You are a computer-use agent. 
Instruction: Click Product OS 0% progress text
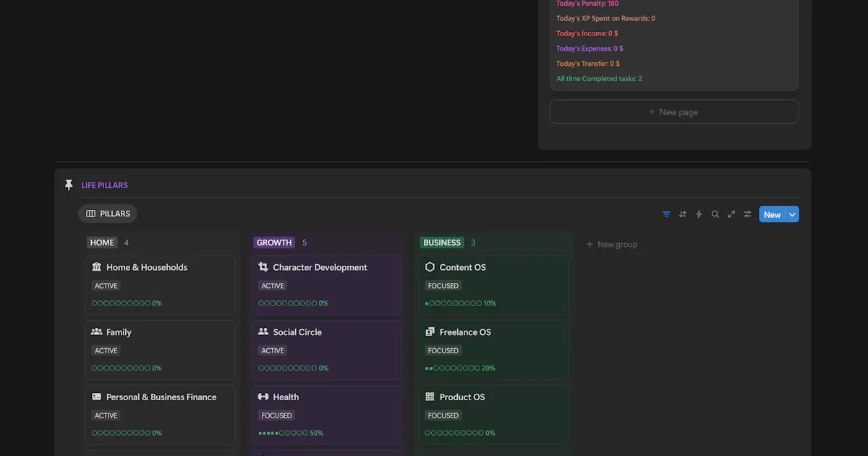click(490, 433)
